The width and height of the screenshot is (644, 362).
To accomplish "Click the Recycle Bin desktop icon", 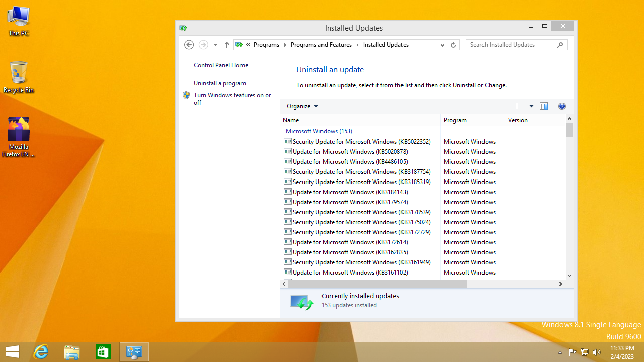I will click(x=19, y=77).
